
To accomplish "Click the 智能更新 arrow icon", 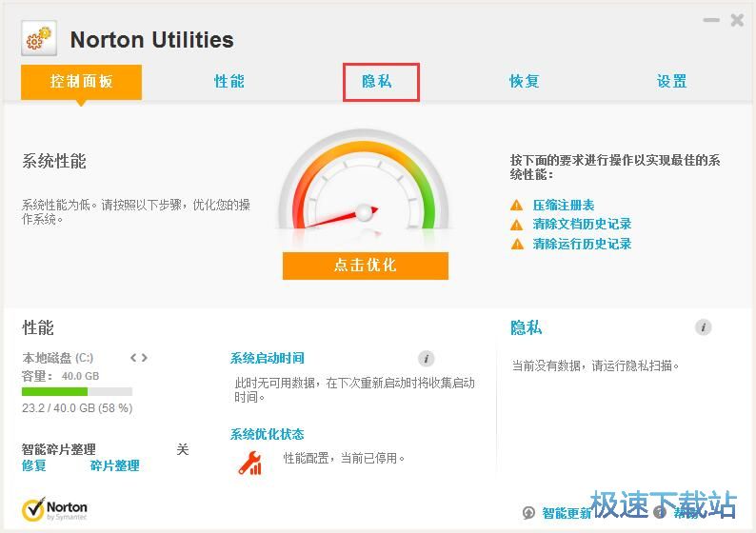I will coord(528,513).
